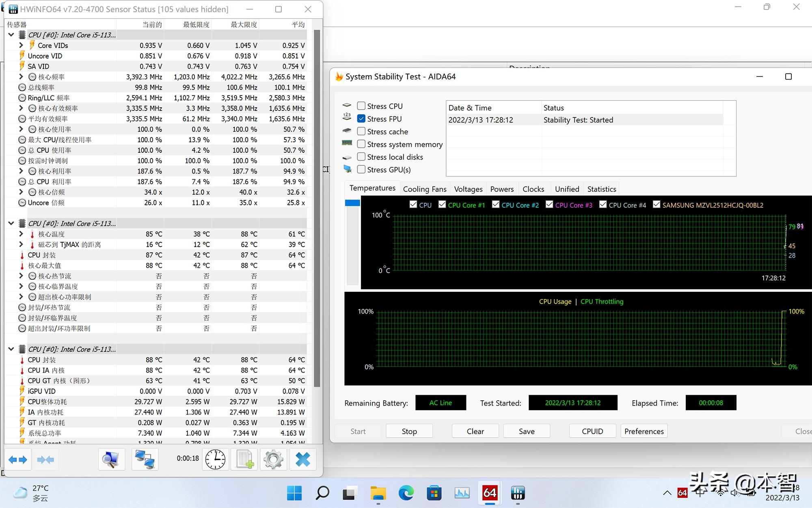Screen dimensions: 812x508
Task: Open File Explorer from the taskbar
Action: [378, 493]
